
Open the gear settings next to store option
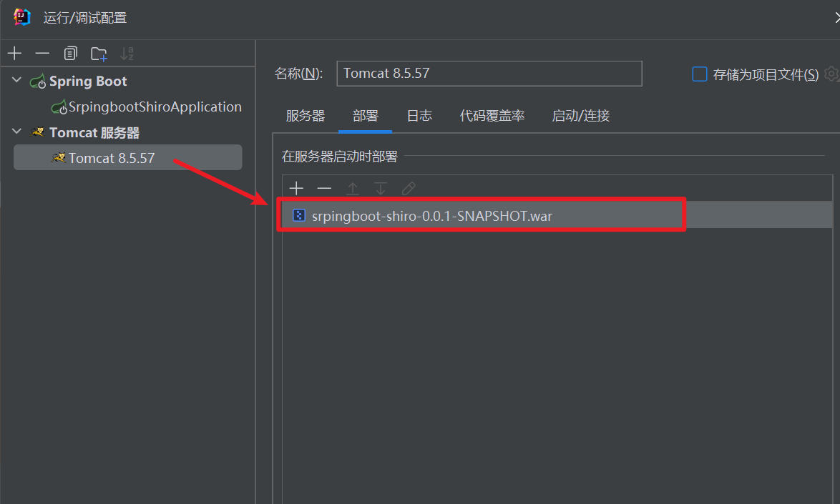(x=832, y=74)
